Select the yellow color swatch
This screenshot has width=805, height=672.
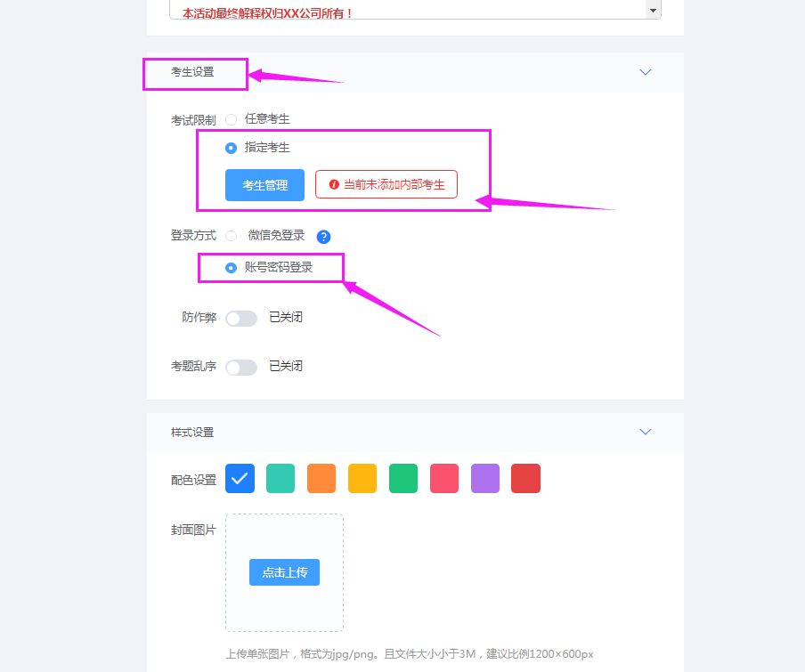click(x=362, y=478)
